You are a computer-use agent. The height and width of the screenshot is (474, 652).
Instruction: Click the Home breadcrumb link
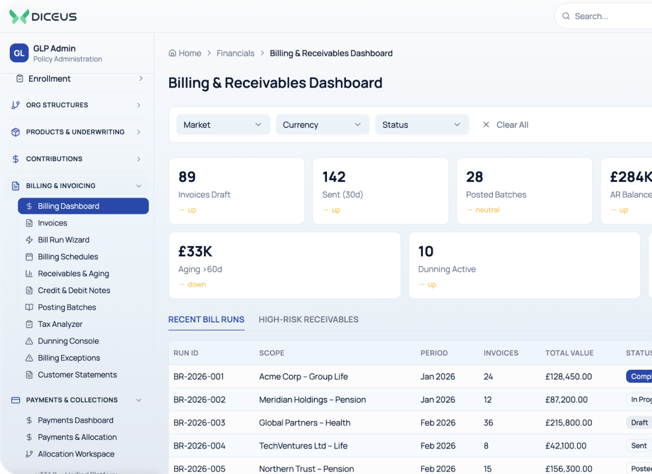point(185,53)
